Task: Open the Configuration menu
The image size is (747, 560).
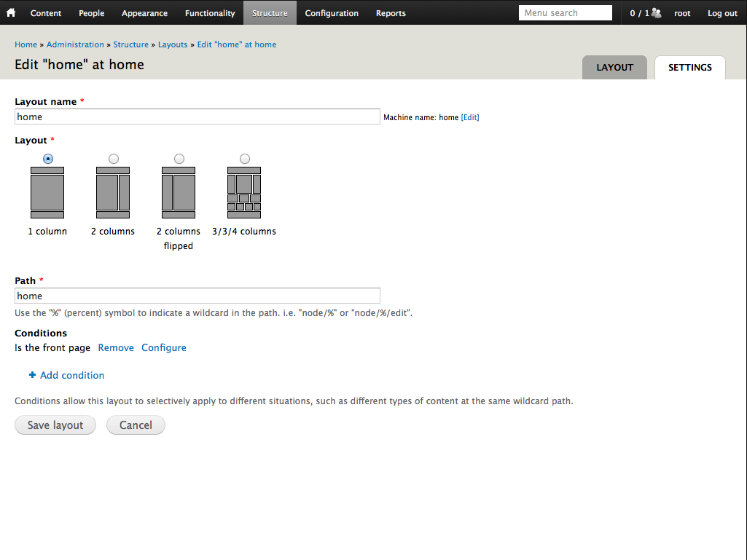Action: coord(332,13)
